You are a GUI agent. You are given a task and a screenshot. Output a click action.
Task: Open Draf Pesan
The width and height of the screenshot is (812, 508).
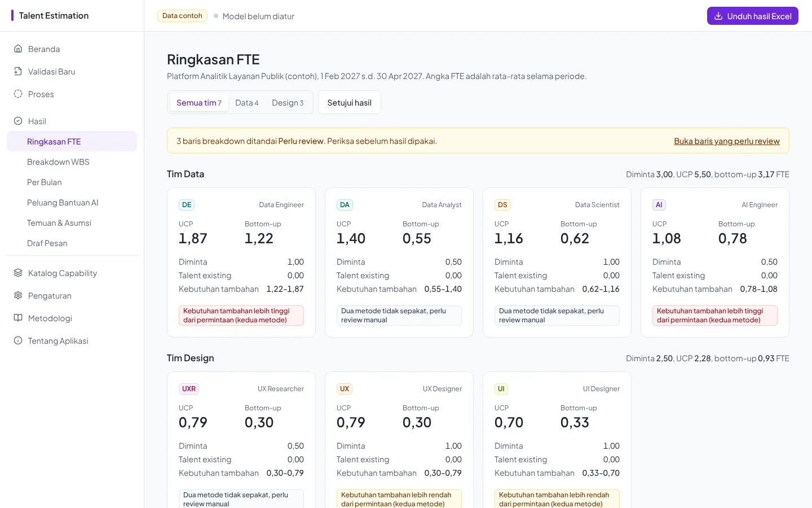72,243
